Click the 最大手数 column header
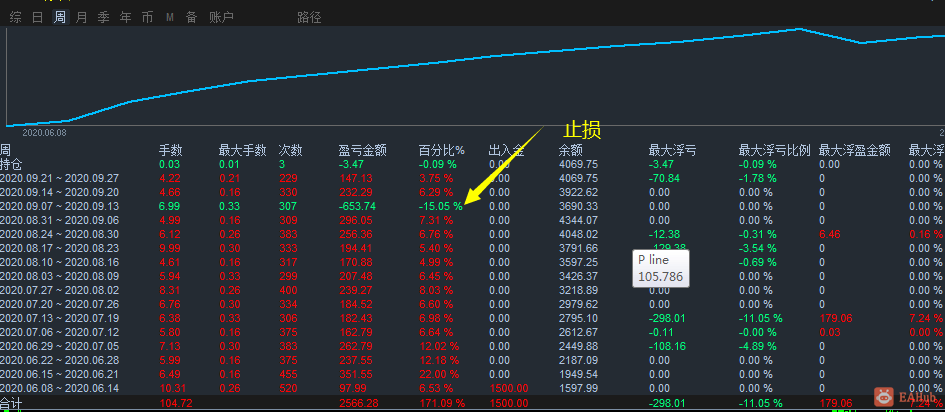 242,151
